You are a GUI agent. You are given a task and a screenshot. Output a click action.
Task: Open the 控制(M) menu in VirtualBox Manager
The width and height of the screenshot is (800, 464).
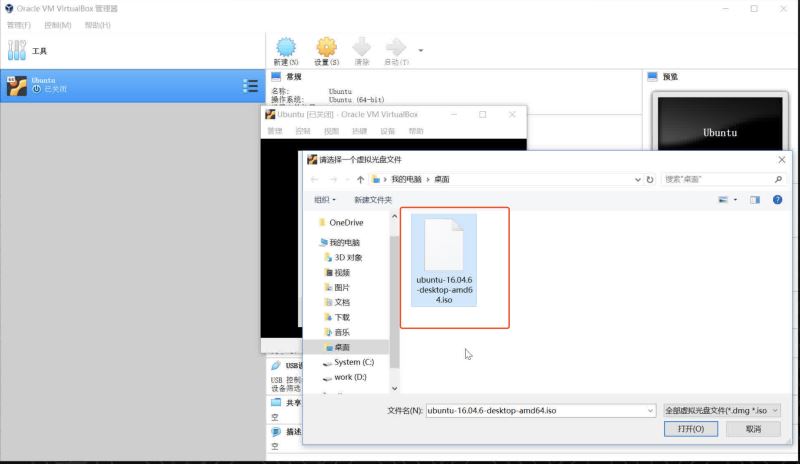[x=58, y=24]
